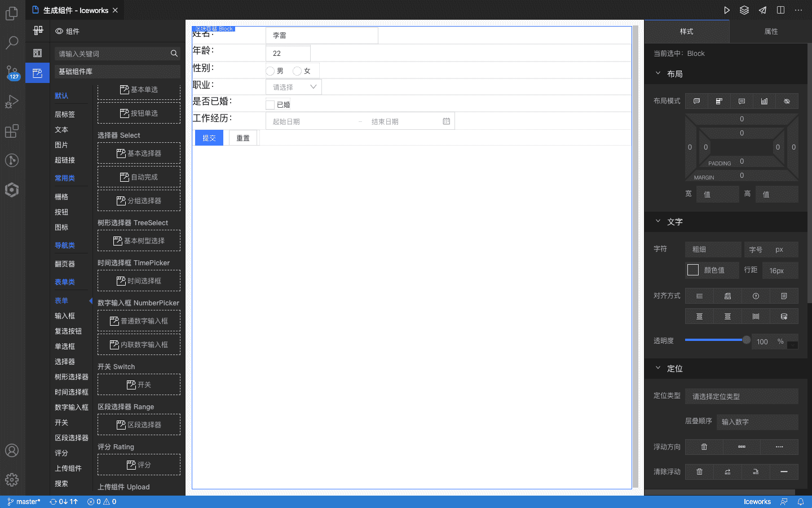This screenshot has height=508, width=812.
Task: Select the 男 gender radio button
Action: tap(270, 71)
